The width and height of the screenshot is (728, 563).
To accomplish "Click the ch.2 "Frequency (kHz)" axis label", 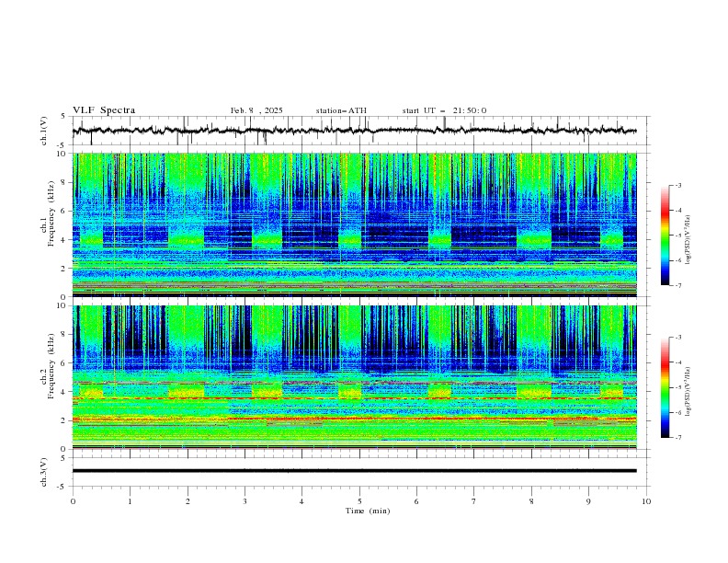I will [51, 365].
